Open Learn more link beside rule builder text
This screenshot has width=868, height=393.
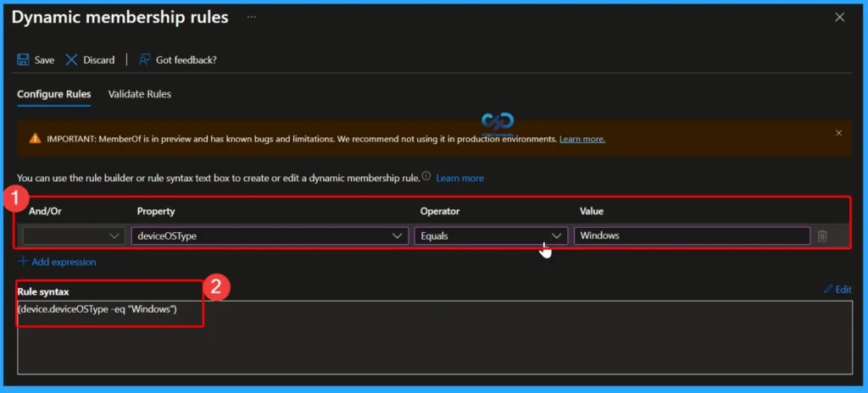(459, 178)
